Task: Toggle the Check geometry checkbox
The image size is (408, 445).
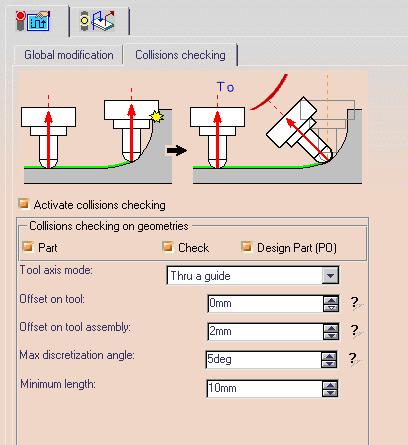Action: click(x=168, y=247)
